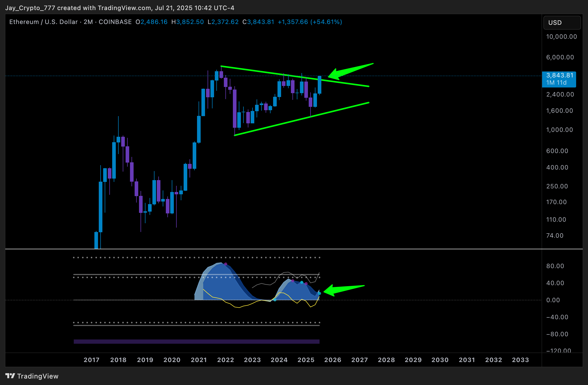Click the change value +1,357.66 (+54.61%)

click(310, 22)
